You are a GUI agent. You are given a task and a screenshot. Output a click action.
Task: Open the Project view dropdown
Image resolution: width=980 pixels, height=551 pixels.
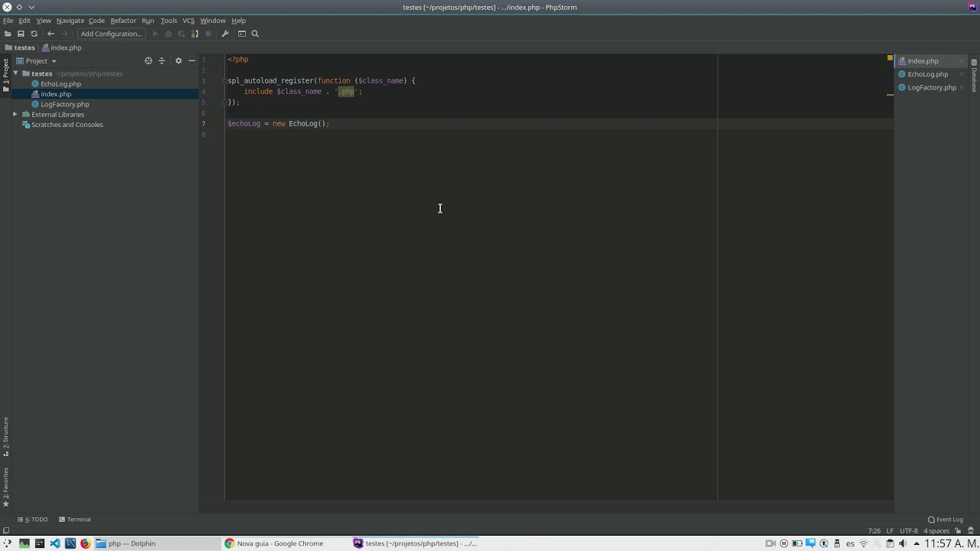[x=37, y=60]
